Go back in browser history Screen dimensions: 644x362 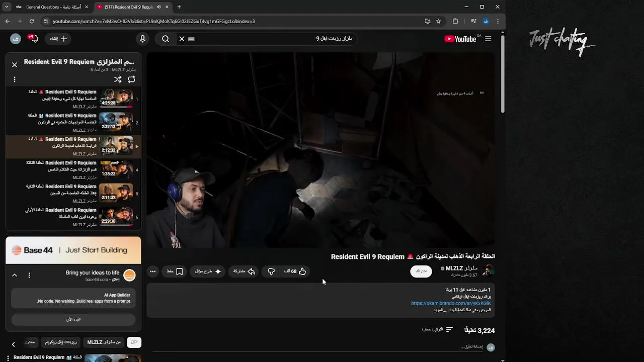tap(7, 21)
